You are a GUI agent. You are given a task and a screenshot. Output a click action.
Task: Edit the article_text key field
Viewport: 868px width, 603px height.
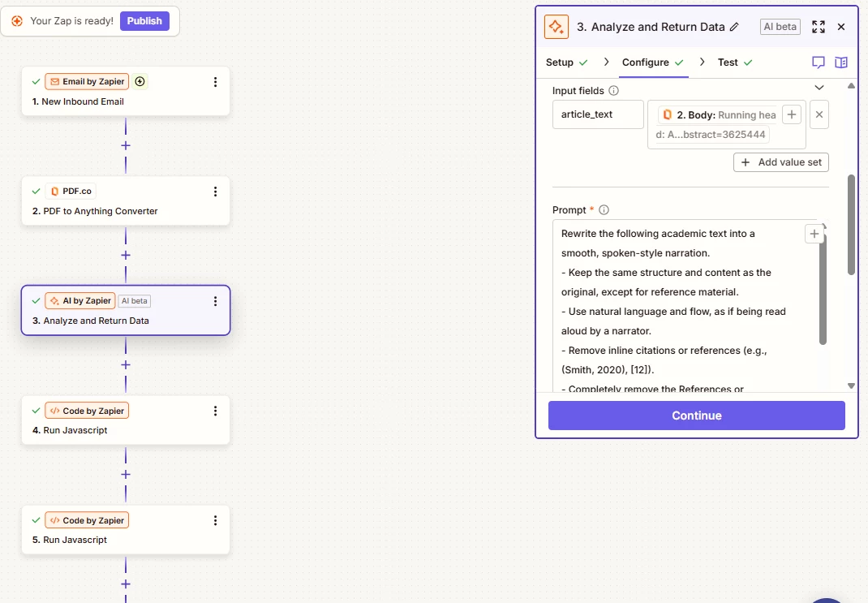tap(598, 114)
